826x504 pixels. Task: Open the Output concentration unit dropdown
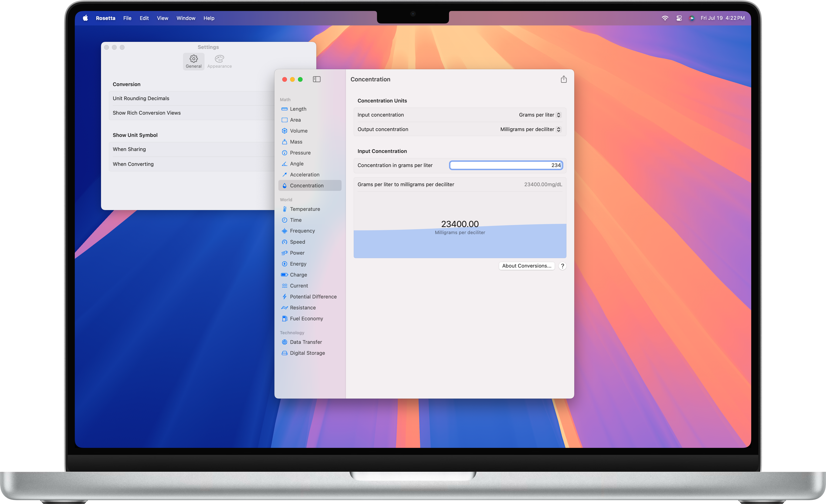(x=530, y=129)
